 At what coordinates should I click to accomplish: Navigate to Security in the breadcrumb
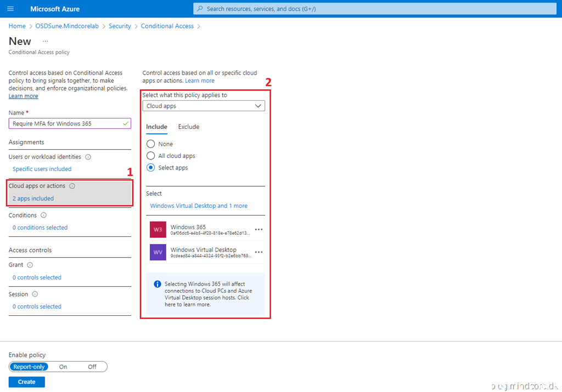coord(120,26)
